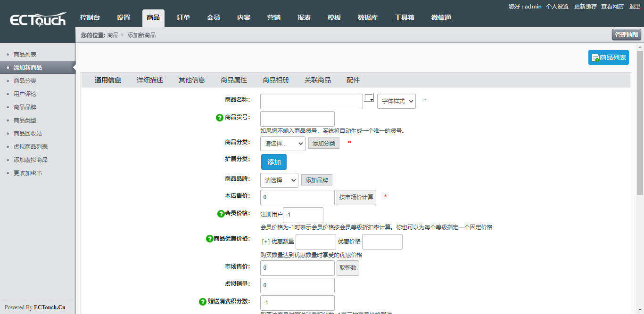Click the blue 添加 extended category button

[x=274, y=162]
